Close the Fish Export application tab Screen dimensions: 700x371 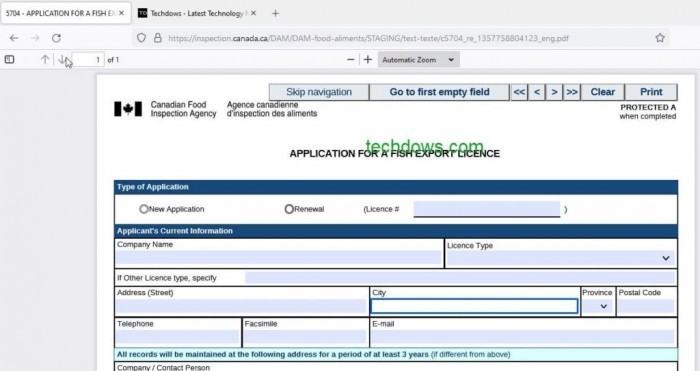(121, 13)
